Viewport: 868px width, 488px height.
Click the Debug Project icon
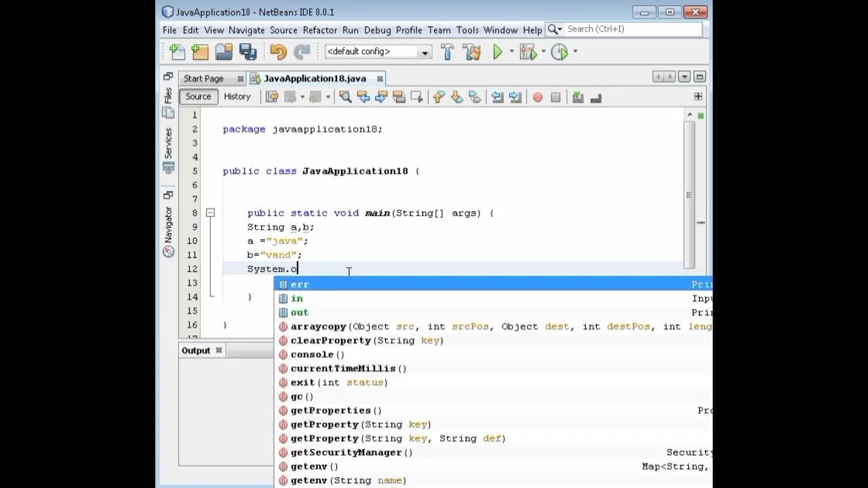(x=528, y=52)
